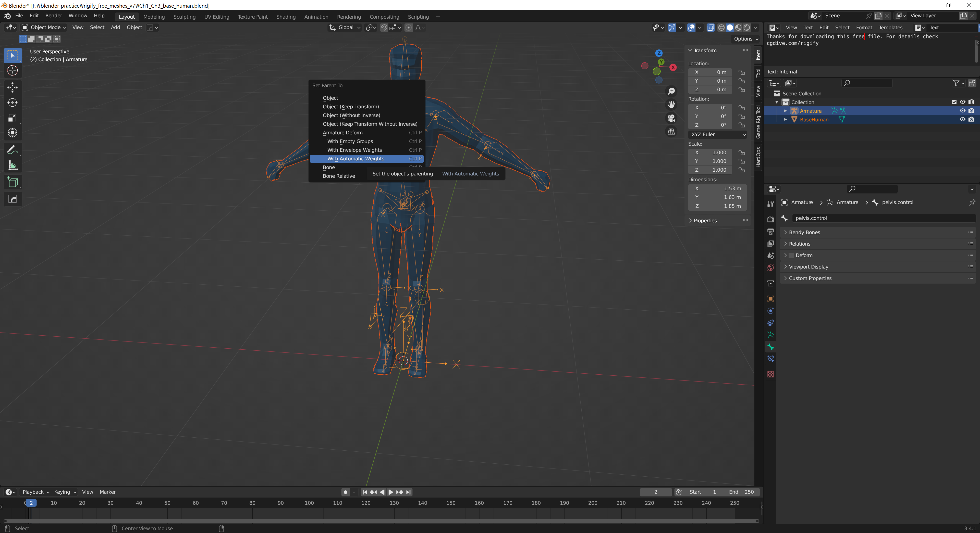Select the Rotate tool

click(13, 103)
